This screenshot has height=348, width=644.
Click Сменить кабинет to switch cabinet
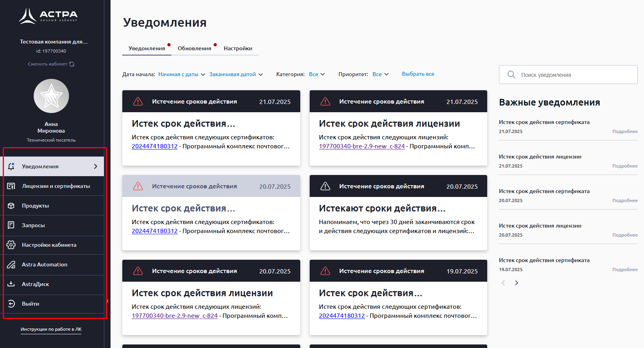51,64
